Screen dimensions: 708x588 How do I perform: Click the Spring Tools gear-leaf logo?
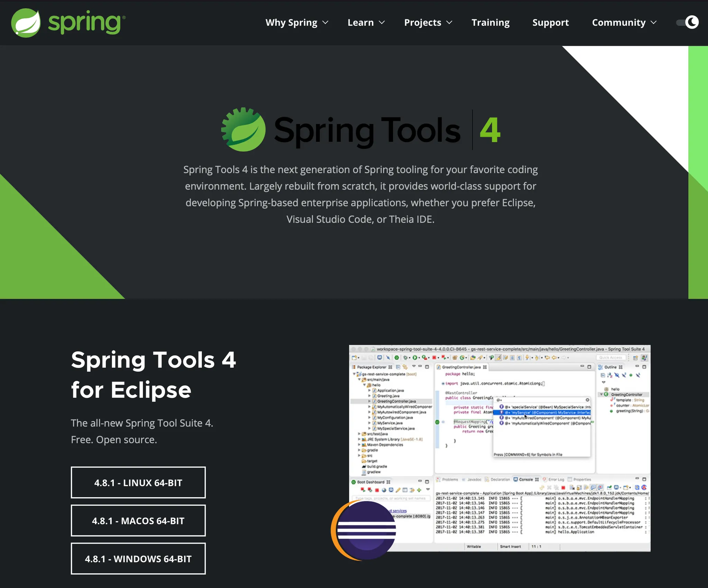[244, 129]
